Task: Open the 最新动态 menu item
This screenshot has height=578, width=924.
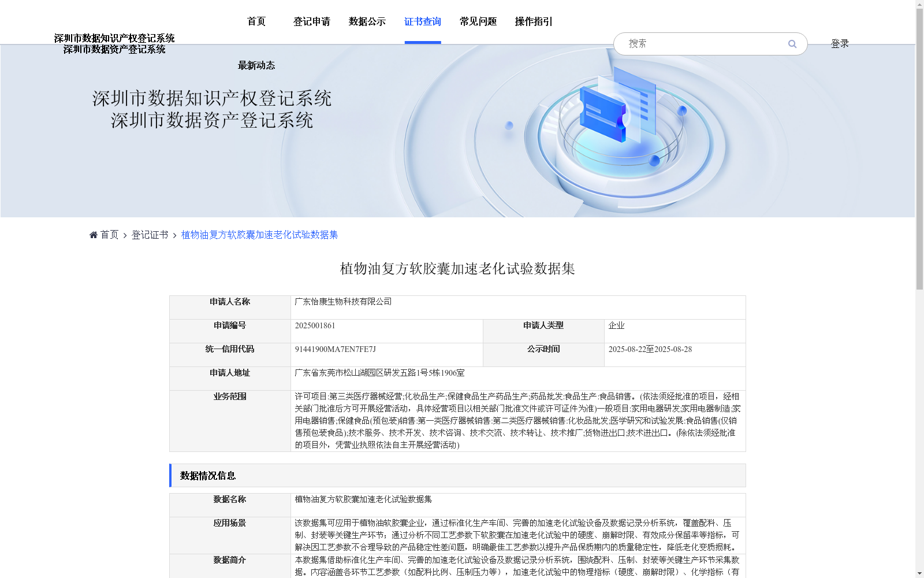Action: click(x=256, y=65)
